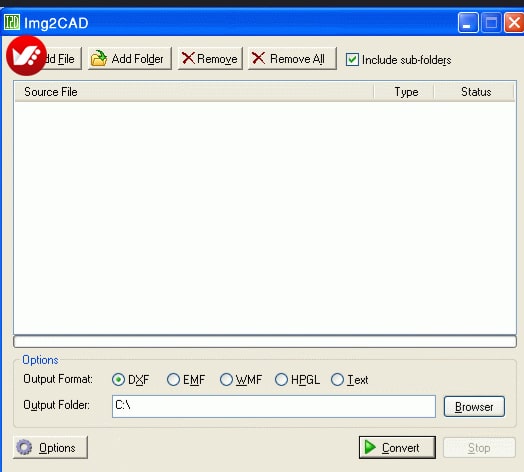This screenshot has width=524, height=472.
Task: Click the Remove All button
Action: [x=292, y=59]
